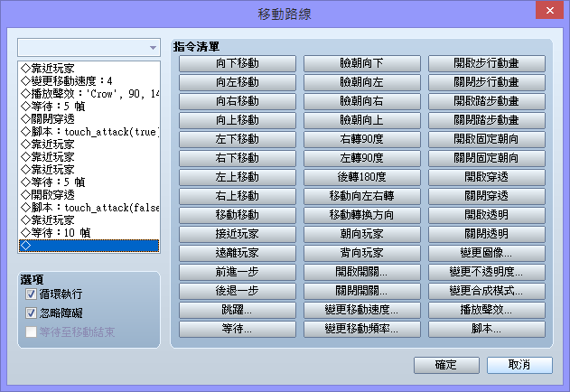The image size is (570, 392).
Task: Insert the 後轉180度 command
Action: (361, 177)
